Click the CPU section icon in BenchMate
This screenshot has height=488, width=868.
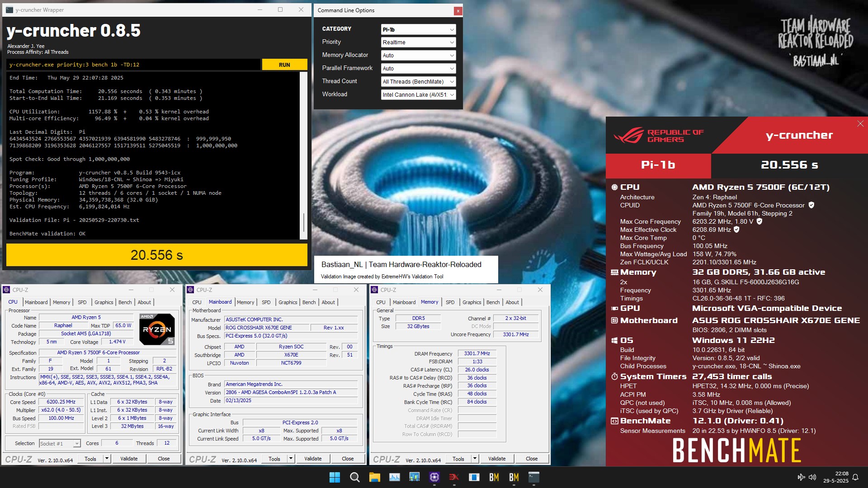[x=614, y=187]
